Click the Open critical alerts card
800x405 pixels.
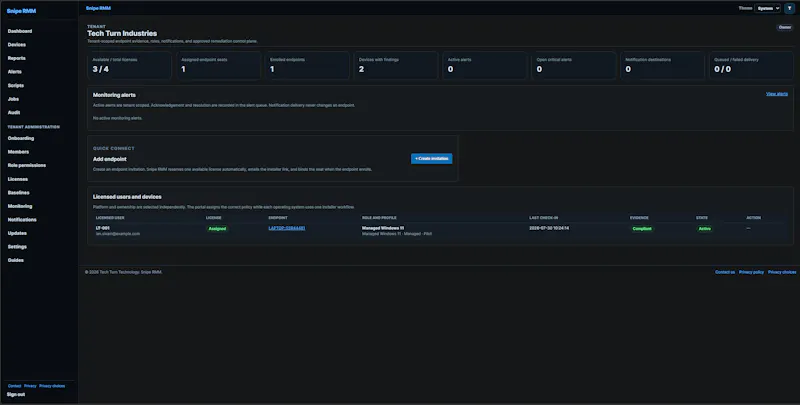click(574, 65)
